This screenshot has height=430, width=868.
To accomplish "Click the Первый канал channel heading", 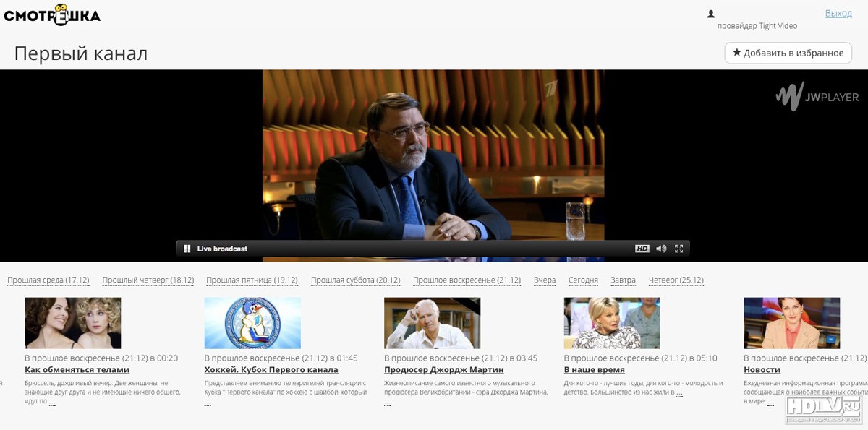I will tap(81, 53).
